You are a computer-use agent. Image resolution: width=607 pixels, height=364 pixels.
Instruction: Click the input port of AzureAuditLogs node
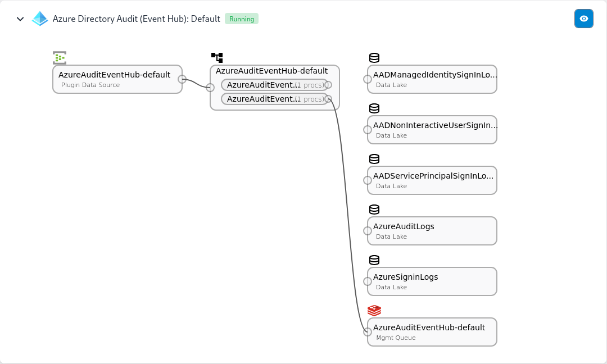tap(368, 231)
